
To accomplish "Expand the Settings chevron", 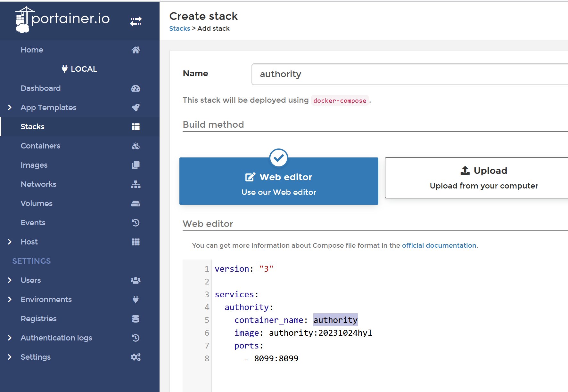I will (x=10, y=357).
